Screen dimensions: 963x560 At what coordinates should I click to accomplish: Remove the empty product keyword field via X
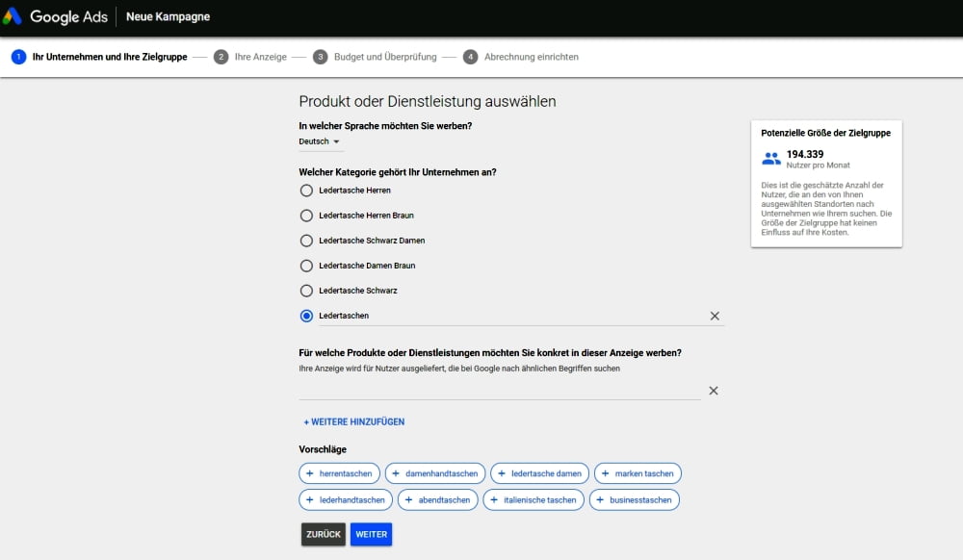pos(713,391)
